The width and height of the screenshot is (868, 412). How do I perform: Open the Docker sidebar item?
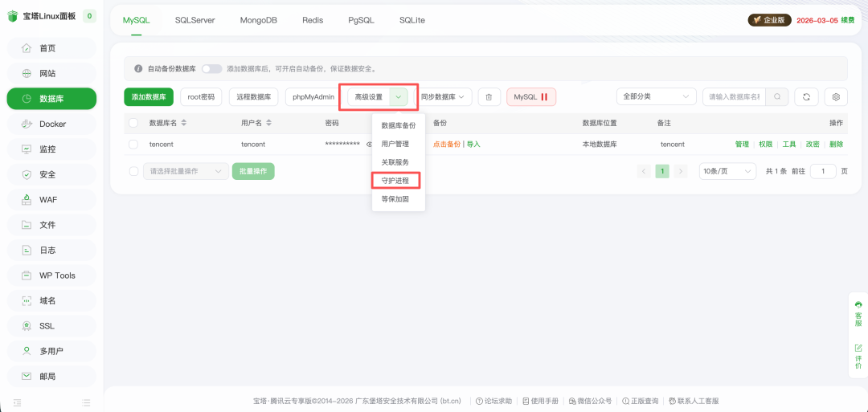coord(51,124)
